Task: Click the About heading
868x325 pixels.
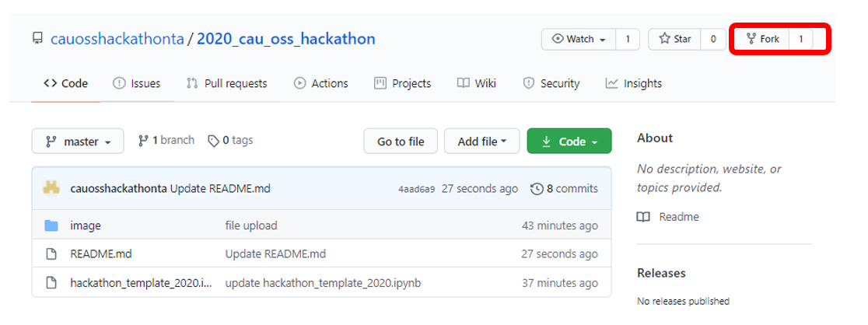Action: tap(655, 138)
